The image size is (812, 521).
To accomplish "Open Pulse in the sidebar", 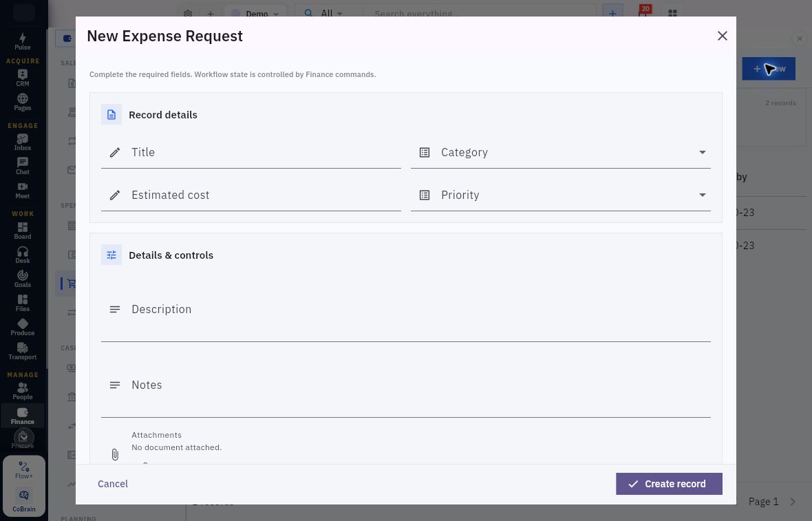I will pos(22,41).
